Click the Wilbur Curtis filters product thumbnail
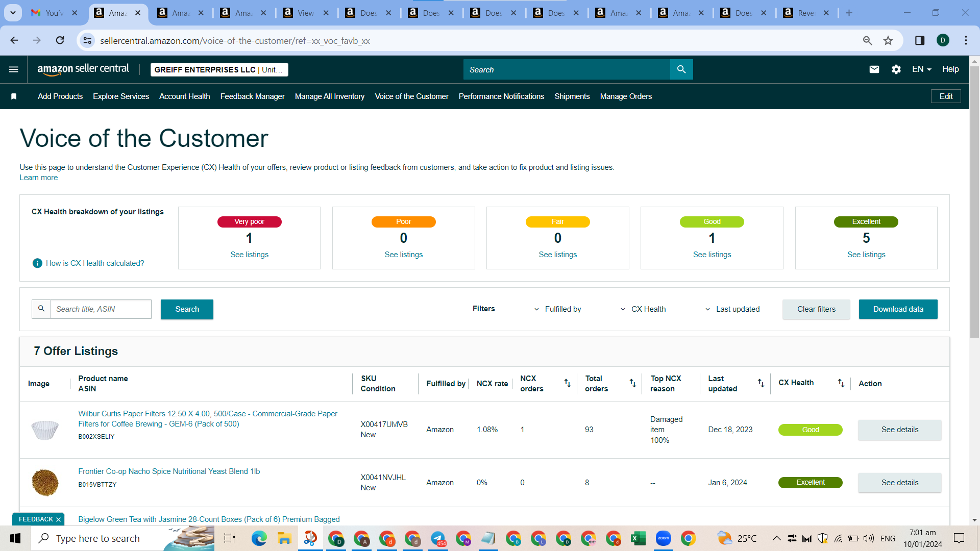 (45, 430)
